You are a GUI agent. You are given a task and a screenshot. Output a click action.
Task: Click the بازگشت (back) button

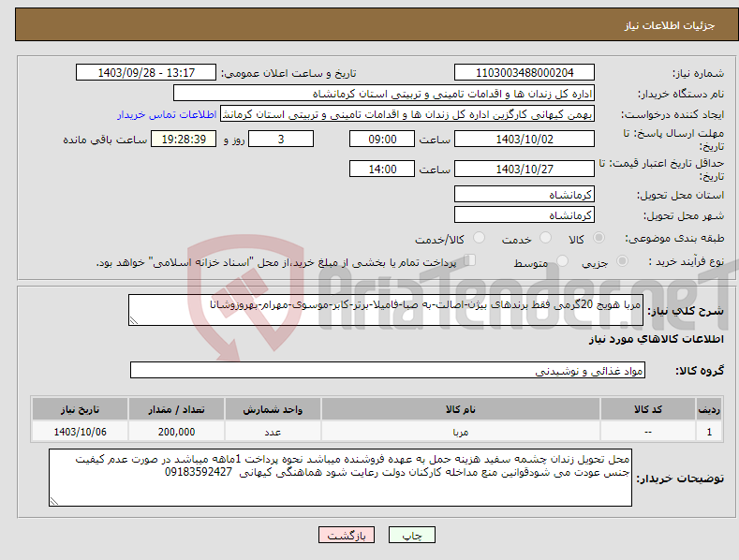pyautogui.click(x=347, y=535)
